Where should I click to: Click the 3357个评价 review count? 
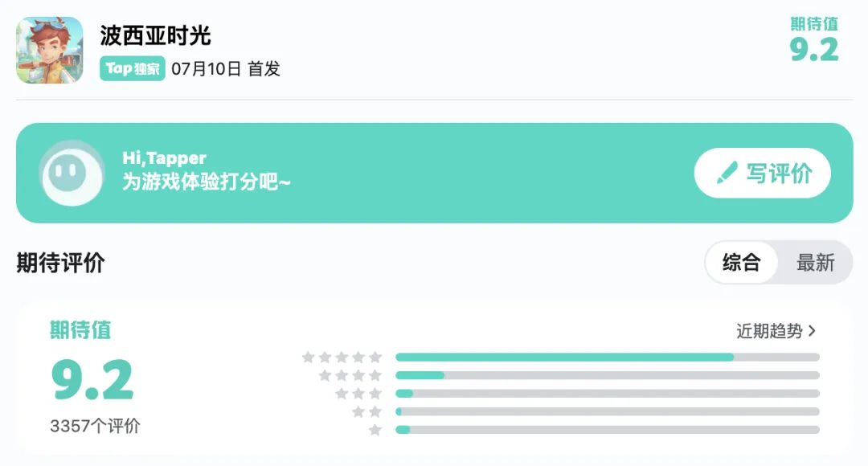pyautogui.click(x=95, y=426)
